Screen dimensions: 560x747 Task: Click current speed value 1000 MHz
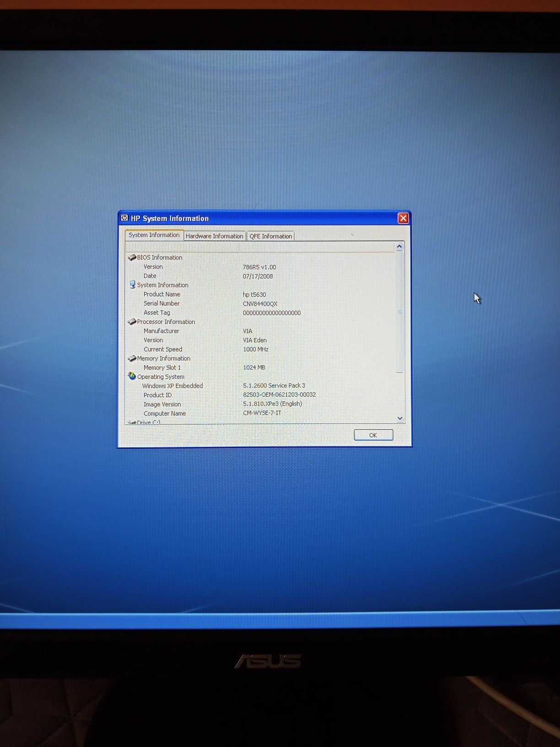click(256, 349)
